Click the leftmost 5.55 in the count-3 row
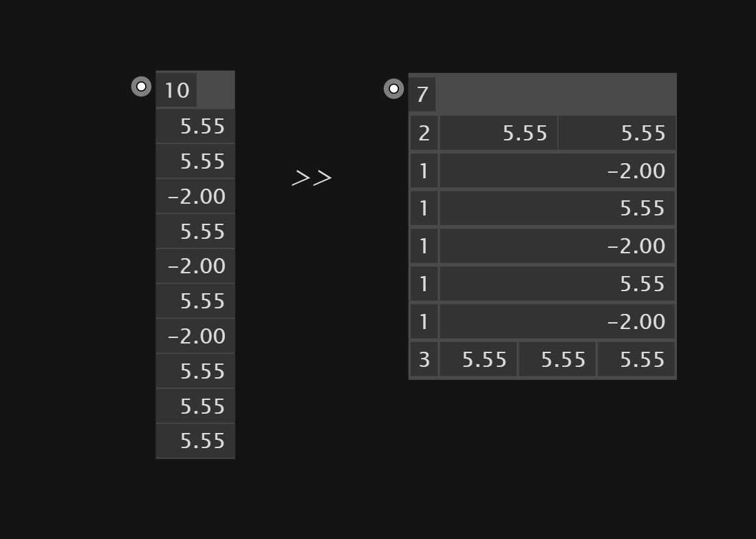Viewport: 756px width, 539px height. pyautogui.click(x=478, y=359)
